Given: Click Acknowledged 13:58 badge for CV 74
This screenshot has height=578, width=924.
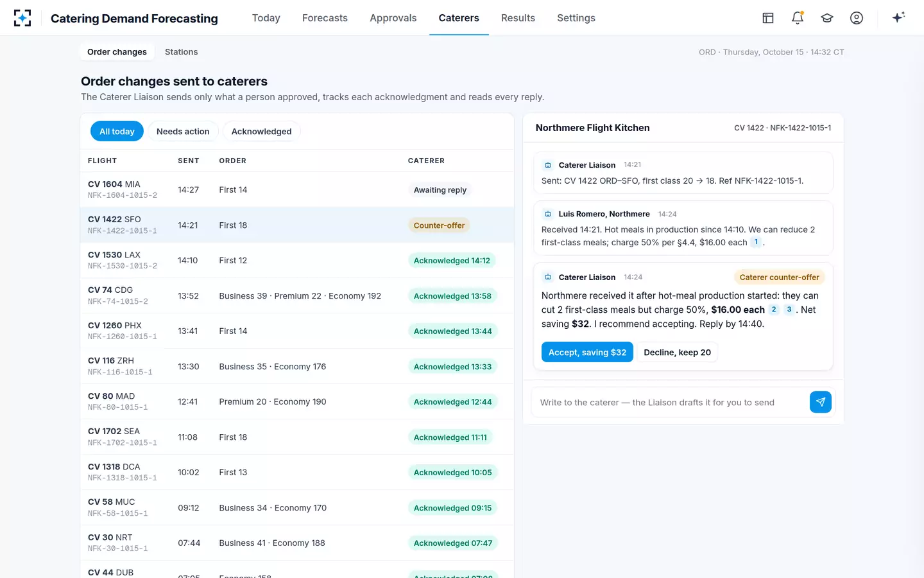Looking at the screenshot, I should click(x=452, y=296).
